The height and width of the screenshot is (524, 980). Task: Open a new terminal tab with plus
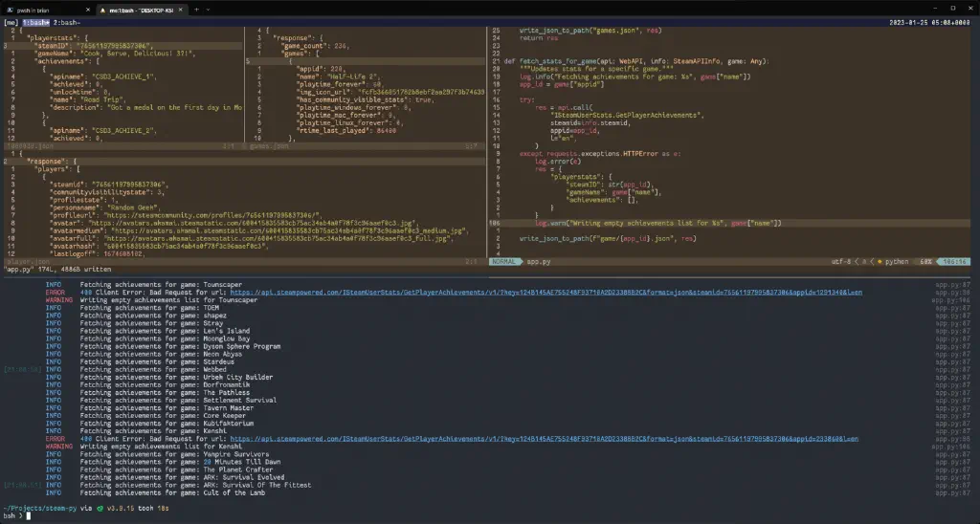pos(196,10)
